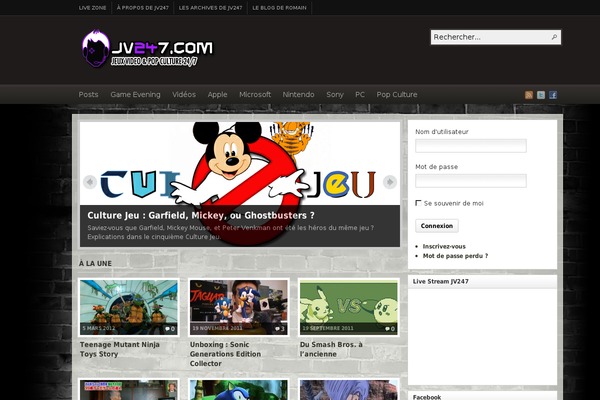The image size is (600, 400).
Task: Click the À LA UNE section heading
Action: click(95, 263)
